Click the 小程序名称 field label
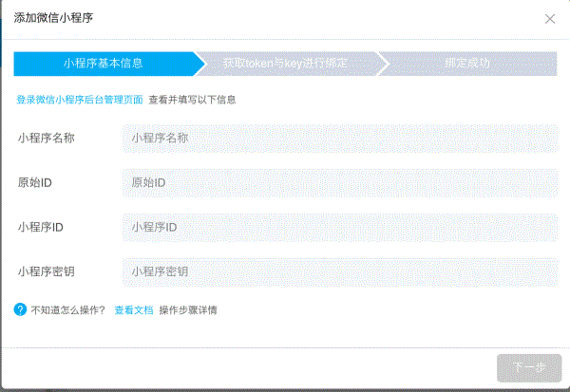 click(46, 139)
